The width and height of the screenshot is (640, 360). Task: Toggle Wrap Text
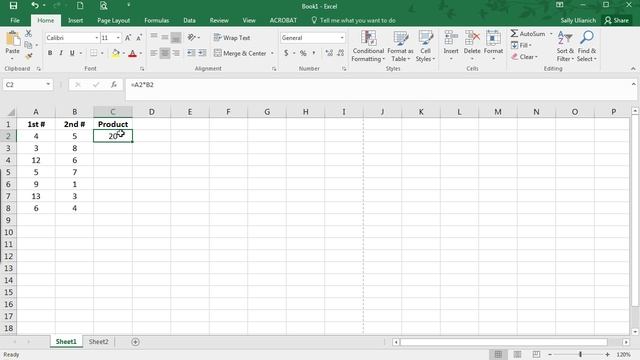point(232,38)
